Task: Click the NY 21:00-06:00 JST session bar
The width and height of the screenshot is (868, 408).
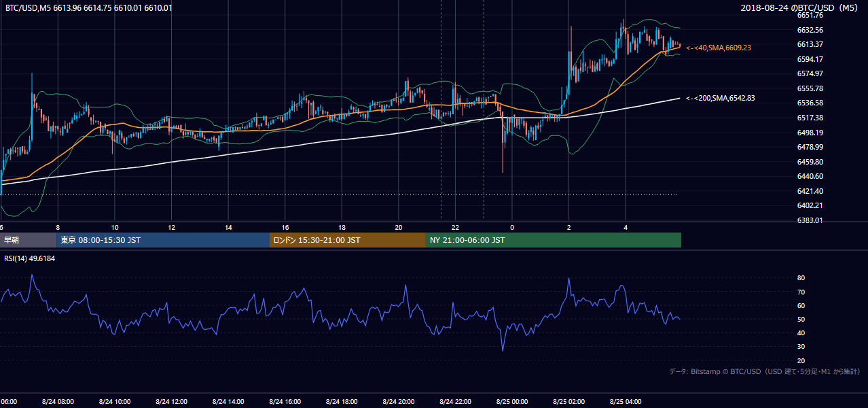Action: point(554,240)
